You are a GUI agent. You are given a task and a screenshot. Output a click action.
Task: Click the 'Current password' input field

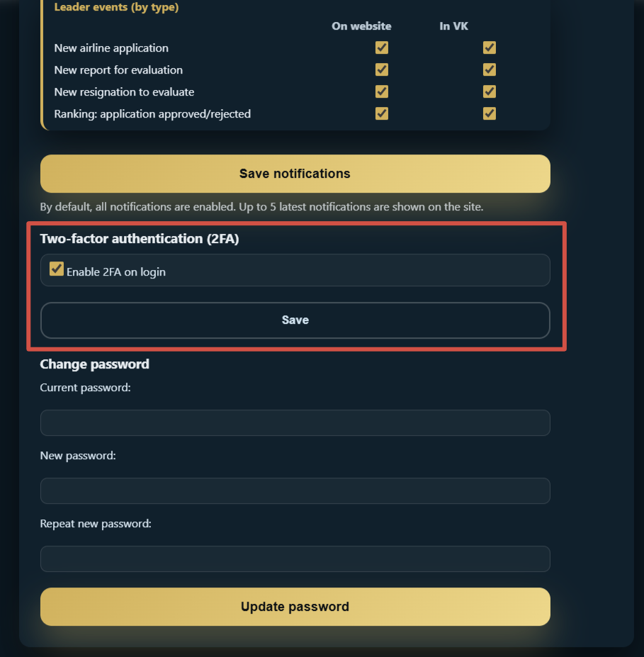coord(295,422)
